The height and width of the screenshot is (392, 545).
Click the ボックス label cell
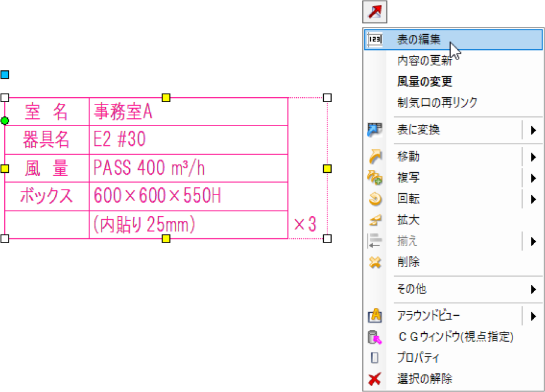[x=47, y=196]
